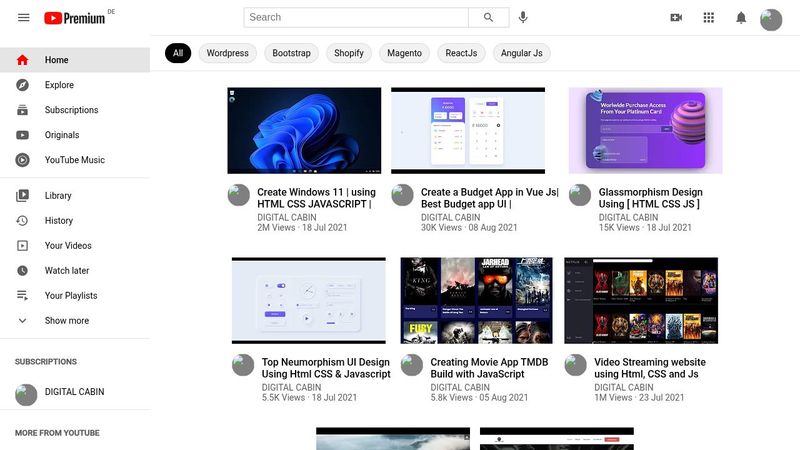Screen dimensions: 800x450
Task: Click the YouTube Music label in sidebar
Action: (x=74, y=160)
